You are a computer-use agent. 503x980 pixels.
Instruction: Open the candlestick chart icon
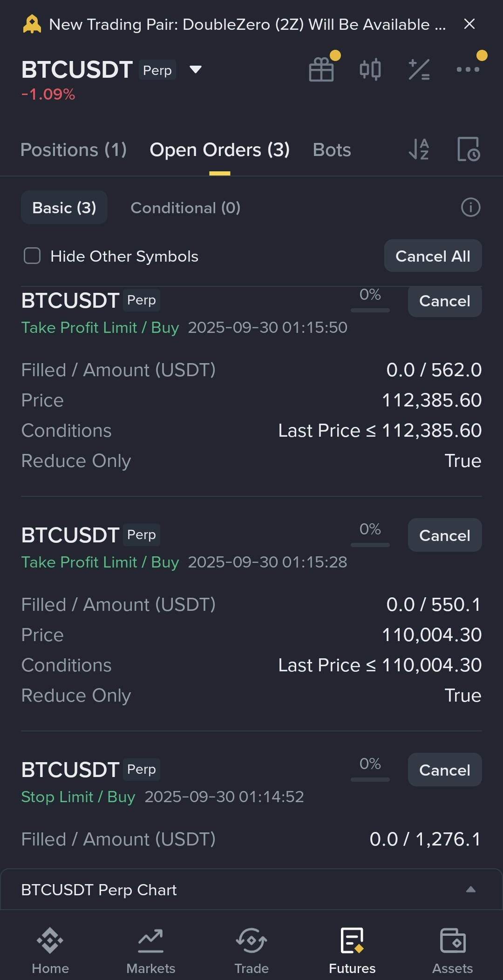click(370, 70)
